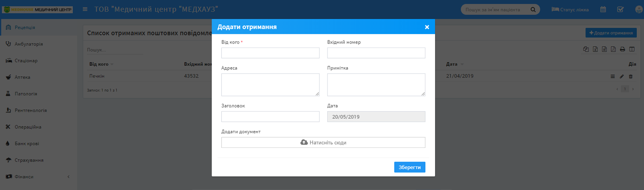Image resolution: width=644 pixels, height=190 pixels.
Task: Open the calendar icon in header
Action: click(x=603, y=9)
